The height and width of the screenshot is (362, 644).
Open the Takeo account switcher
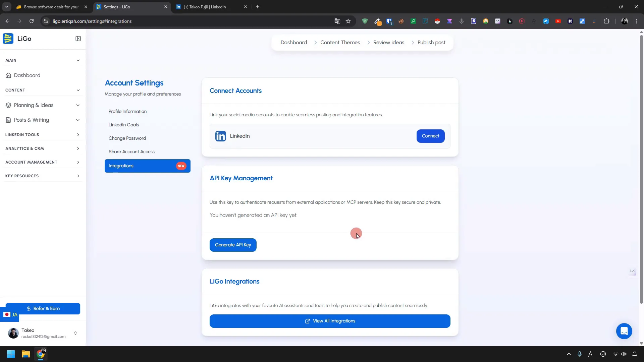43,333
